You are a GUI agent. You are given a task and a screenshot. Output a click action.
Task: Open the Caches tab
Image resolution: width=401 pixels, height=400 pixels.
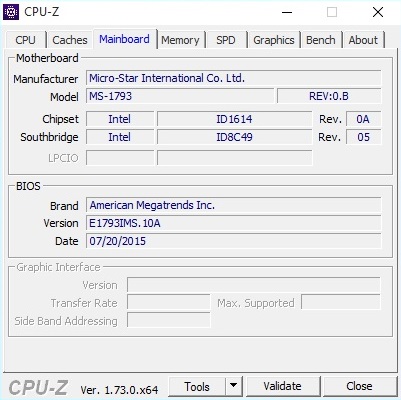coord(70,40)
